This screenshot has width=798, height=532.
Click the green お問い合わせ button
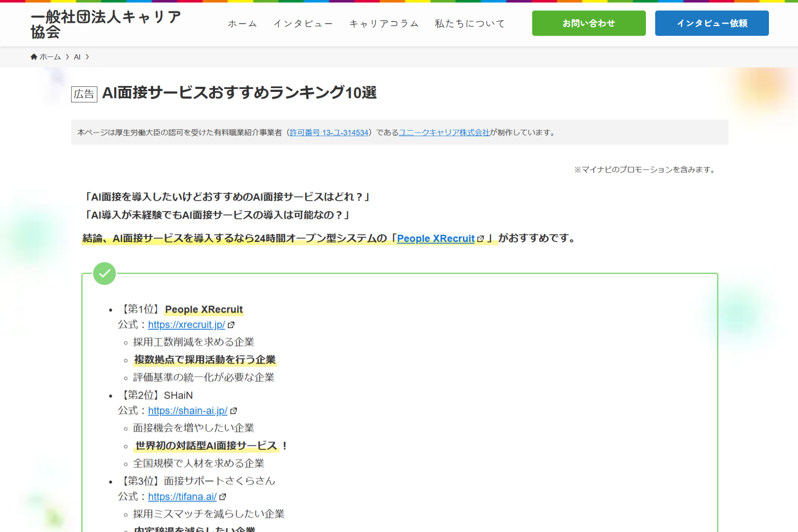pyautogui.click(x=589, y=23)
